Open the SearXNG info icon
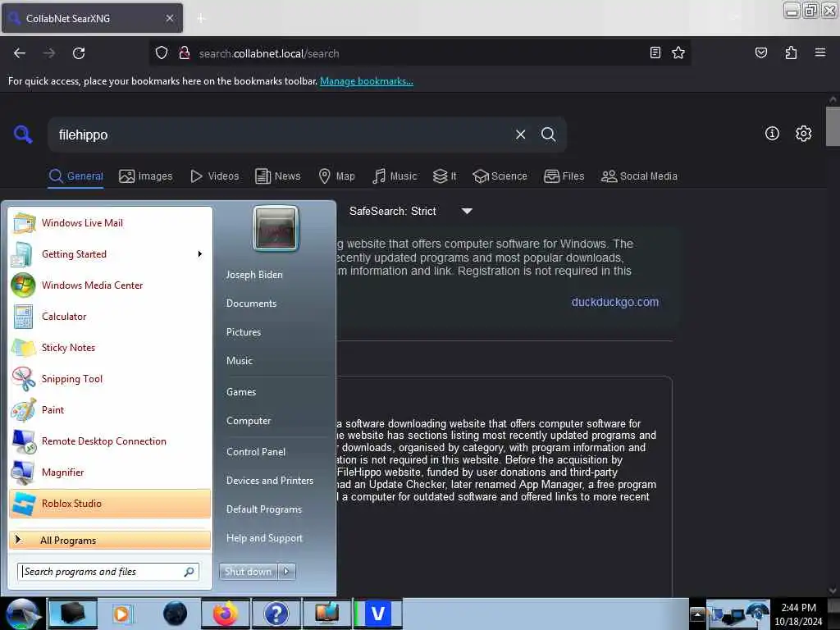 (x=772, y=134)
